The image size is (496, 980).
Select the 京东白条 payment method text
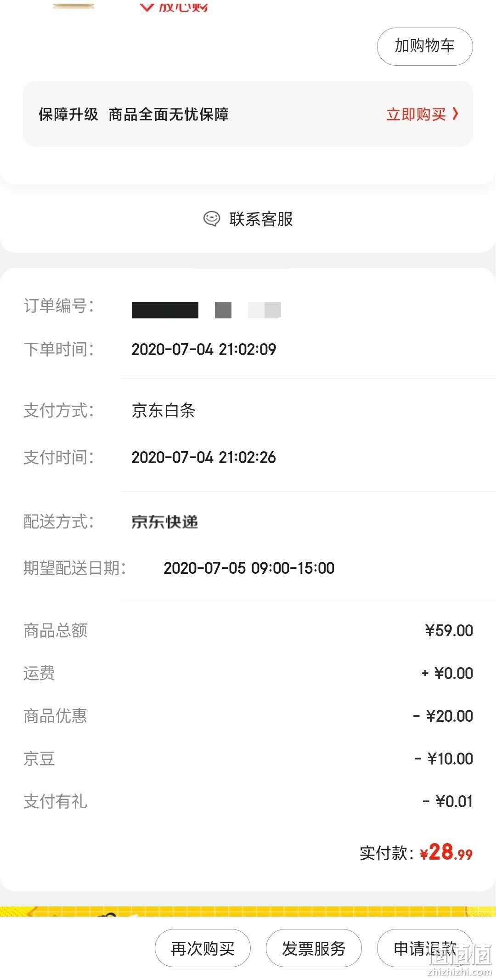(163, 410)
